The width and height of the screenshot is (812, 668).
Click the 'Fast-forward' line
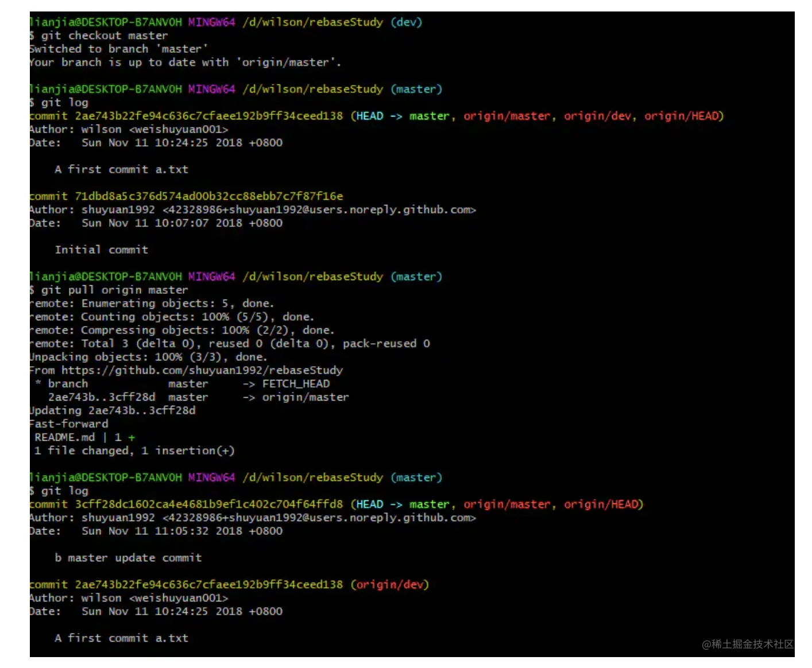point(69,424)
